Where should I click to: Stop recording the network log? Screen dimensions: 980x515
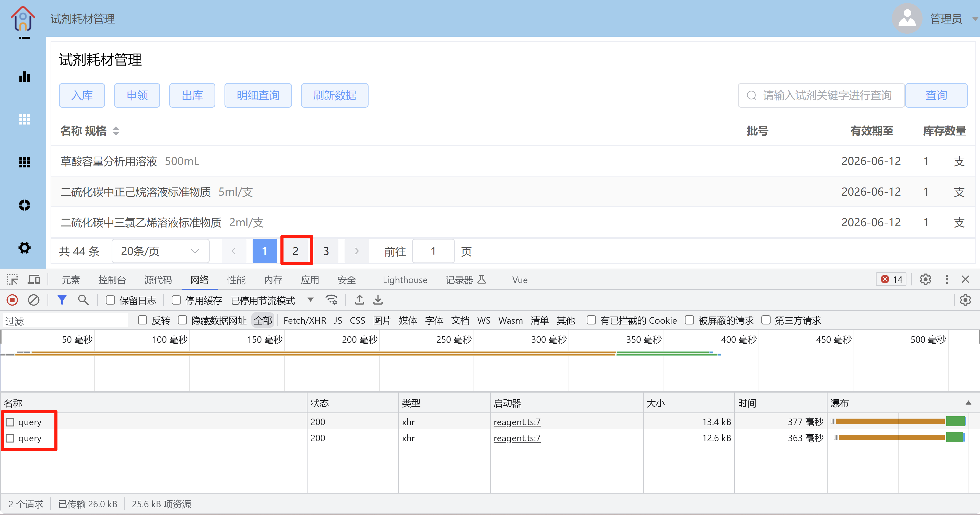pyautogui.click(x=12, y=300)
